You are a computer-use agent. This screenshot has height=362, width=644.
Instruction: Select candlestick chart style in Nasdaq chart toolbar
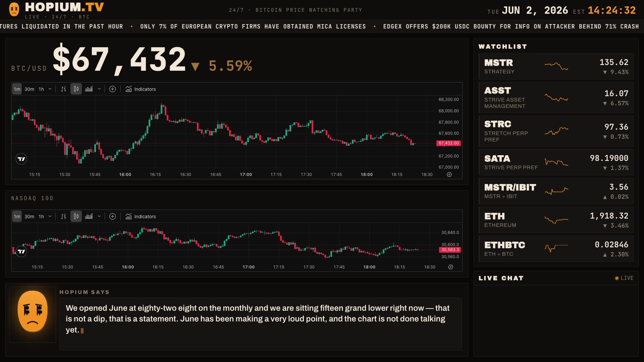coord(76,217)
